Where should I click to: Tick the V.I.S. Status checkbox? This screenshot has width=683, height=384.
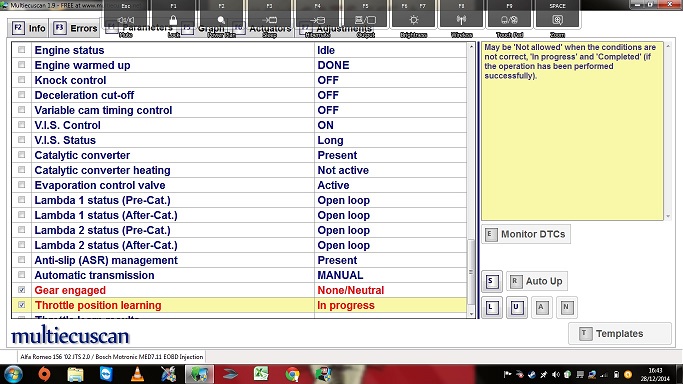[21, 140]
